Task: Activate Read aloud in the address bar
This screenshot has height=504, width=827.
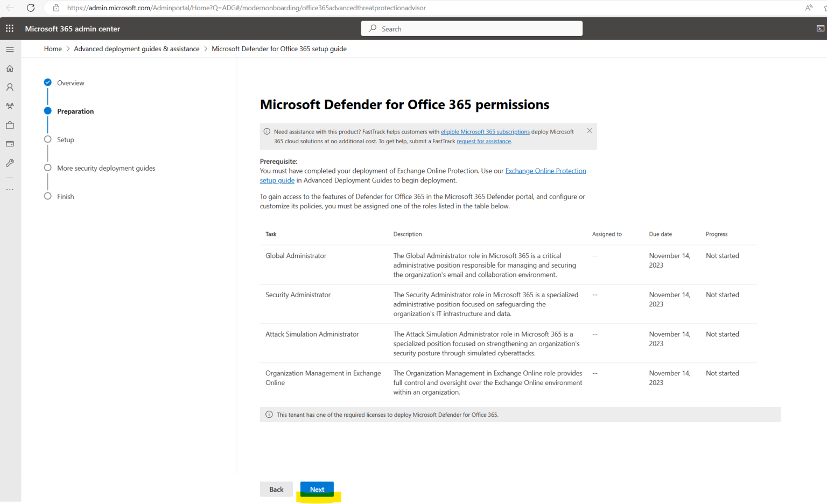Action: click(808, 8)
